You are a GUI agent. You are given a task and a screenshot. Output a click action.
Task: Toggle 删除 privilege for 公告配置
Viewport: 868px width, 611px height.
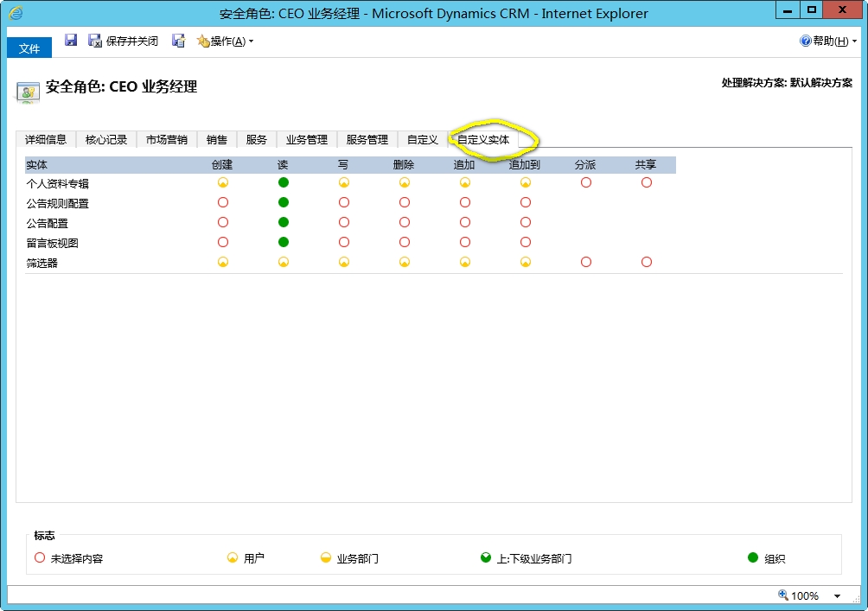click(405, 222)
